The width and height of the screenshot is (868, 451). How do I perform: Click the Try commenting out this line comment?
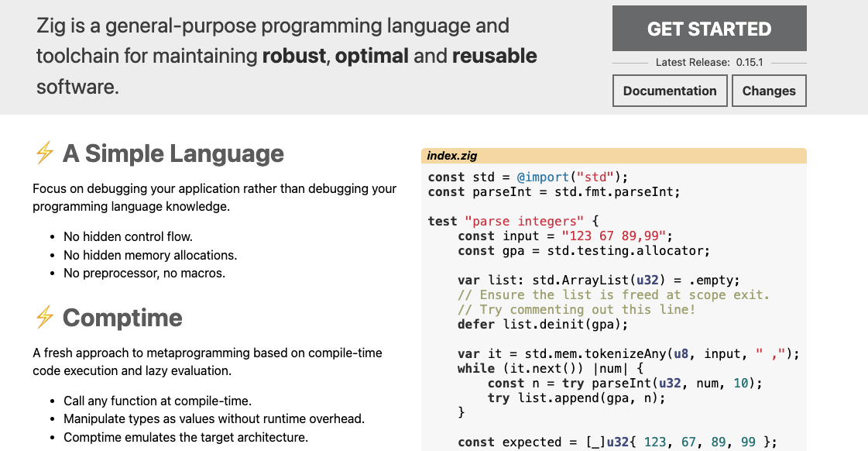(x=576, y=309)
